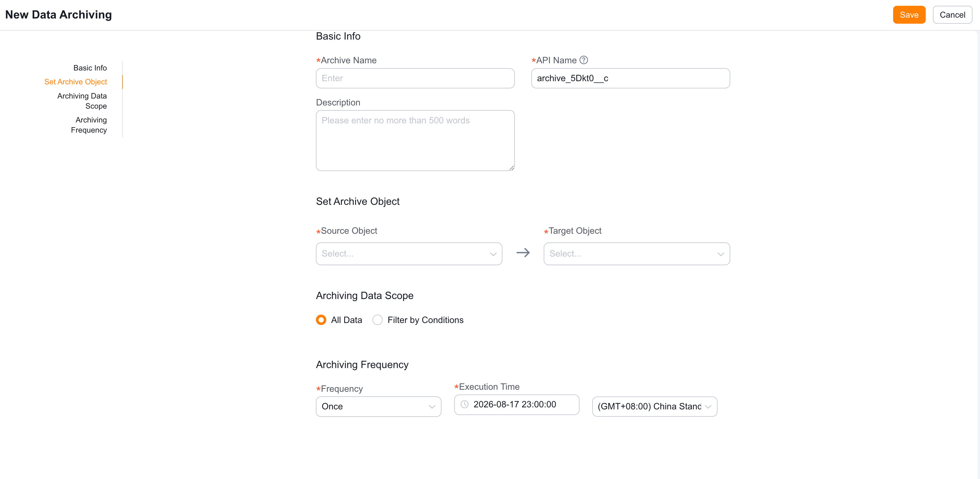This screenshot has height=479, width=980.
Task: Click the API Name field archive_5Dkt0__c
Action: (x=630, y=78)
